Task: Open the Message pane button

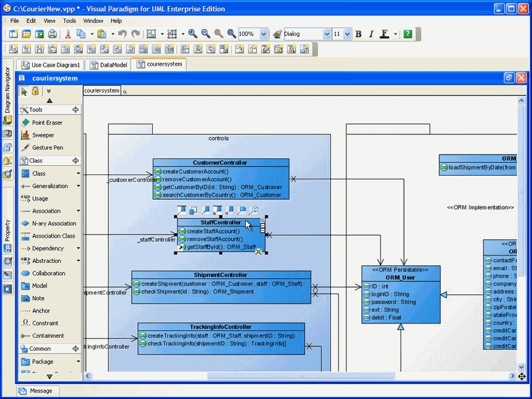Action: 38,391
